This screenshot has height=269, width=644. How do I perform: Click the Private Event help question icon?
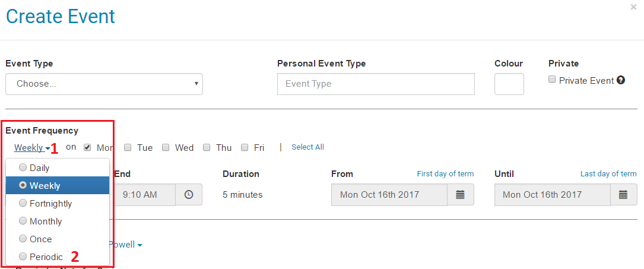(x=621, y=80)
